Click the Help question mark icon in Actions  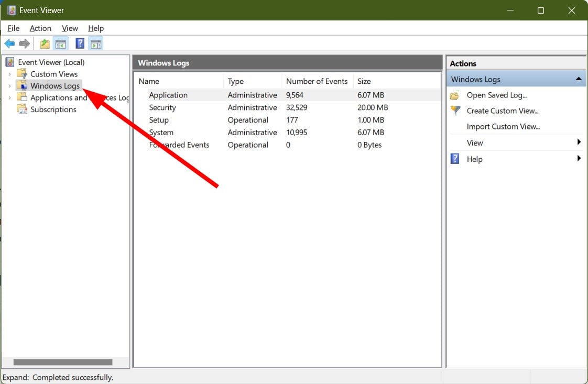coord(455,159)
